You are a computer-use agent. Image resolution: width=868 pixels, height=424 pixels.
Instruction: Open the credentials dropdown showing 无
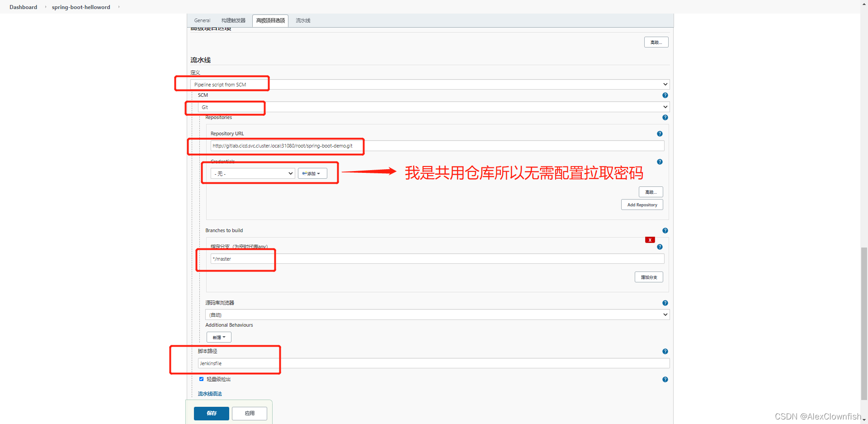click(253, 174)
